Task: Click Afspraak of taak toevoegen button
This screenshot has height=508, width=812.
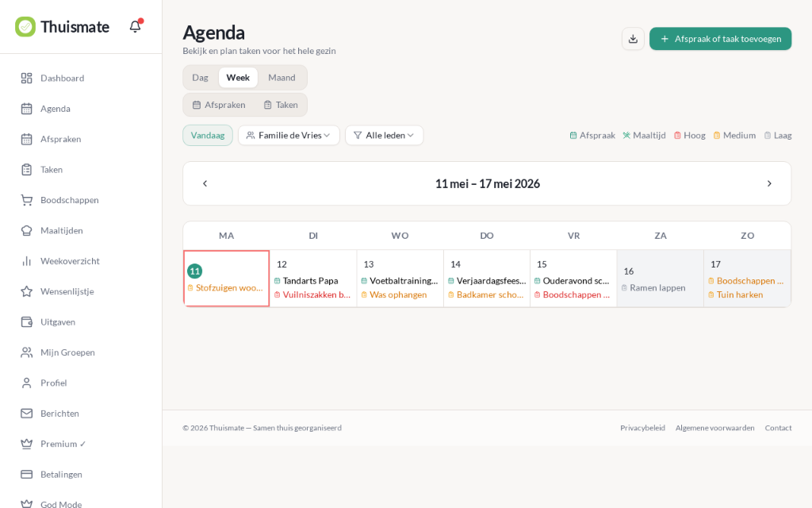Action: click(720, 39)
